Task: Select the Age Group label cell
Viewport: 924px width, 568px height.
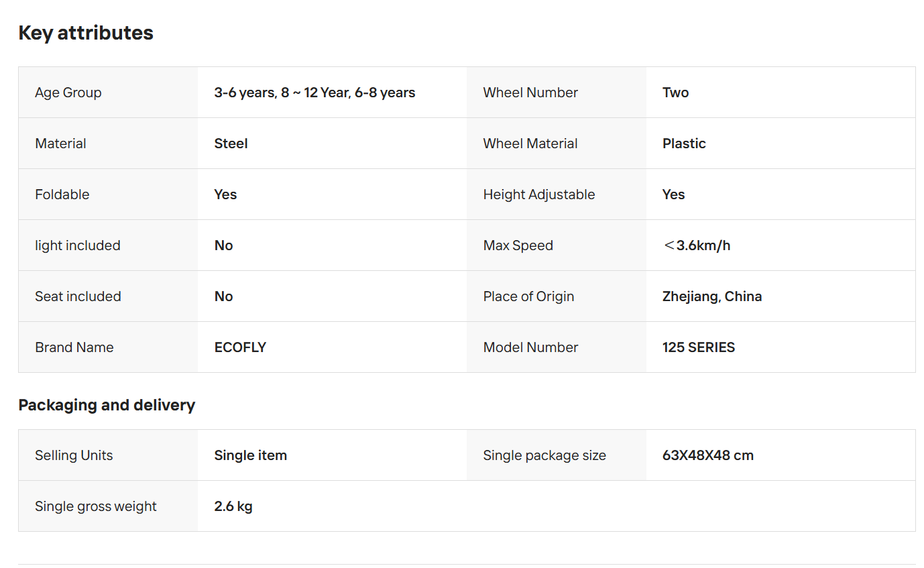Action: click(x=108, y=93)
